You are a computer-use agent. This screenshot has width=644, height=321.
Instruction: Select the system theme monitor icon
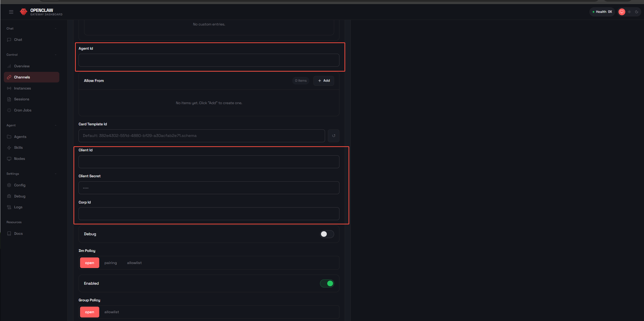tap(622, 12)
